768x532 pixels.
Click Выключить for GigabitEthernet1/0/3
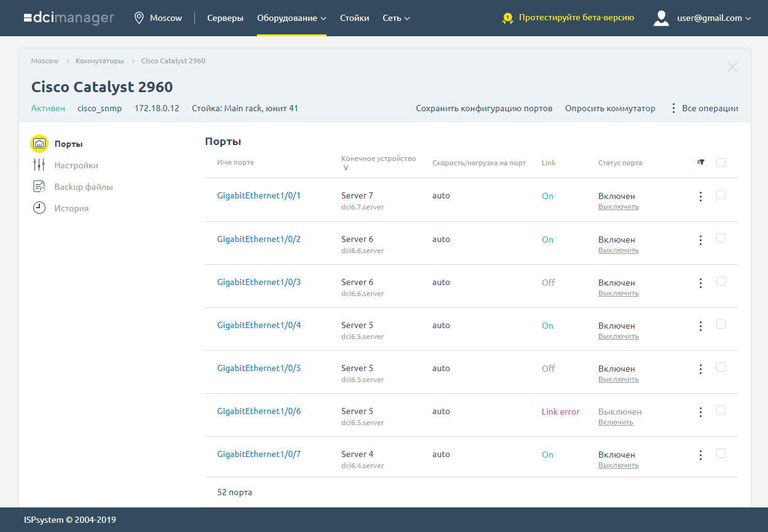(x=619, y=293)
